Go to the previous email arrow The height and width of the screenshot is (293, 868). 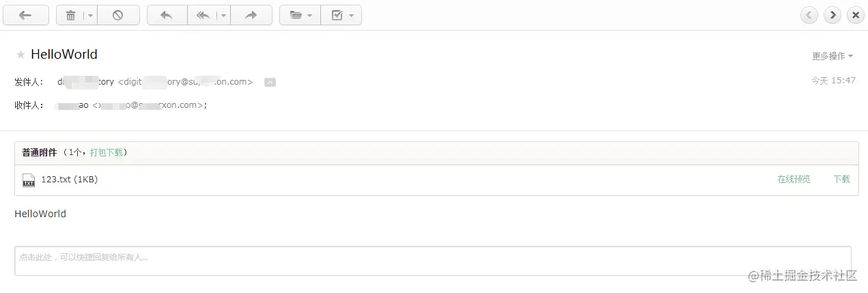coord(809,15)
